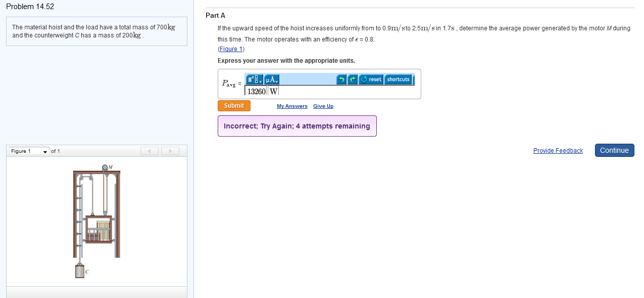Show keyboard shortcuts for answer box
Screen dimensions: 644x298
click(x=398, y=79)
